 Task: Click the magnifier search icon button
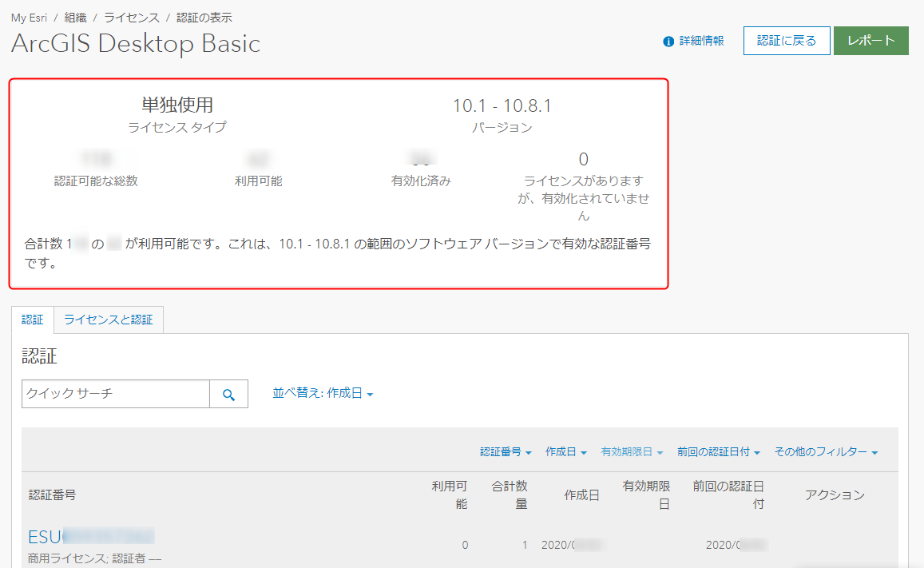click(x=228, y=394)
